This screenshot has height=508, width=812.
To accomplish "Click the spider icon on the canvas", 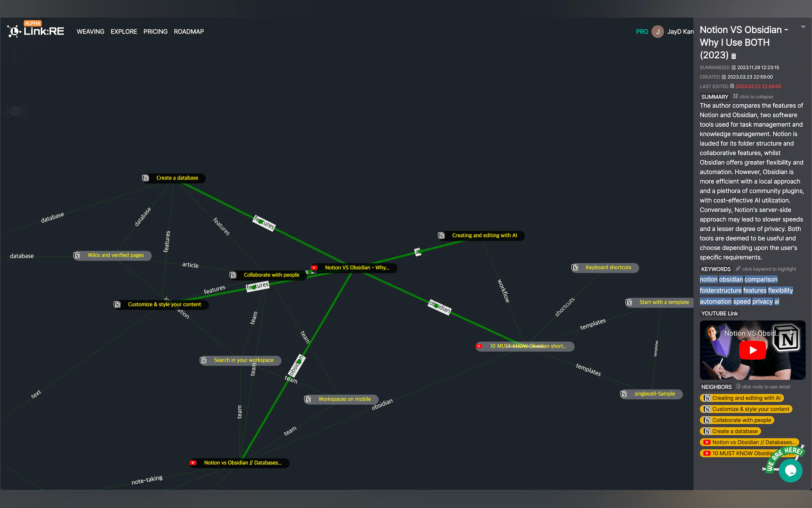I will 15,111.
